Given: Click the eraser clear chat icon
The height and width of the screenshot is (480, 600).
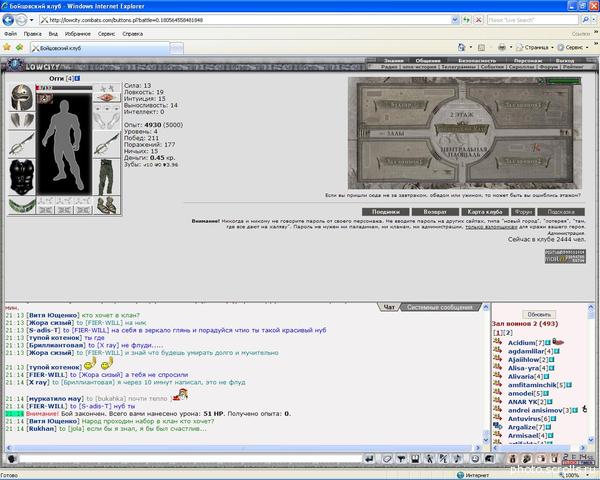Looking at the screenshot, I should 387,459.
